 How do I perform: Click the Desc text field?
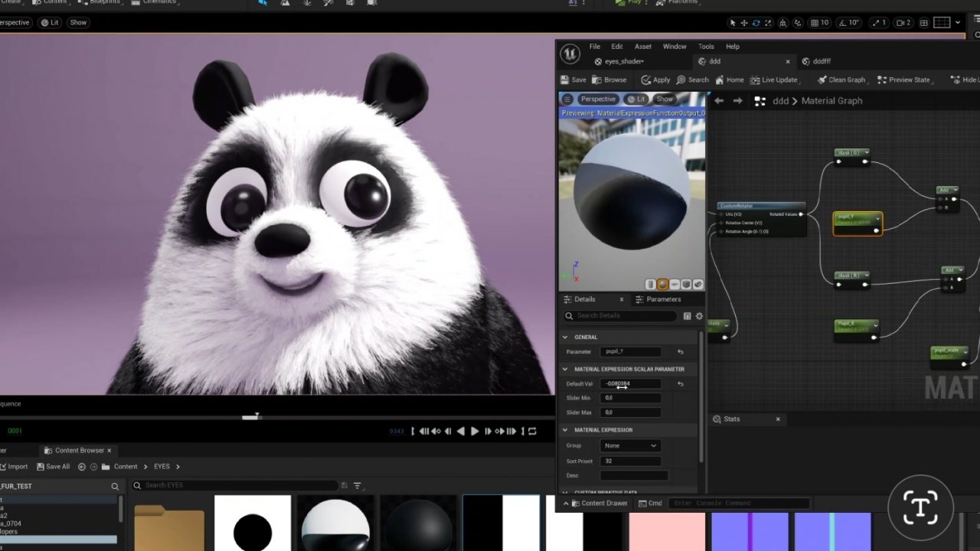634,475
